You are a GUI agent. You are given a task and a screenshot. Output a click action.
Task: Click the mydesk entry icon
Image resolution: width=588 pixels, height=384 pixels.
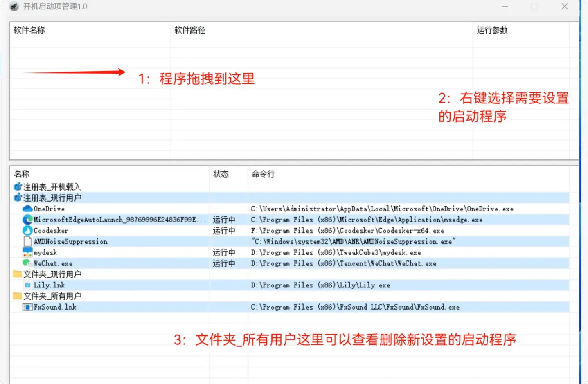27,252
